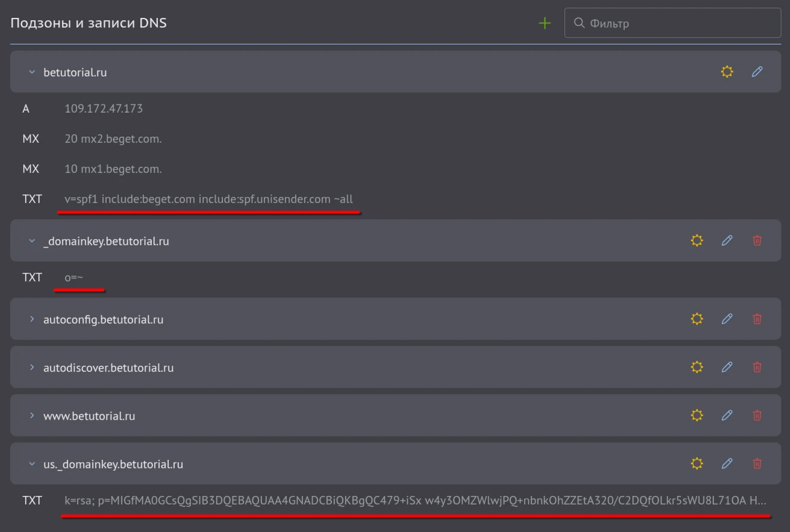Image resolution: width=790 pixels, height=532 pixels.
Task: Collapse the us._domainkey.betutorial.ru section
Action: coord(32,464)
